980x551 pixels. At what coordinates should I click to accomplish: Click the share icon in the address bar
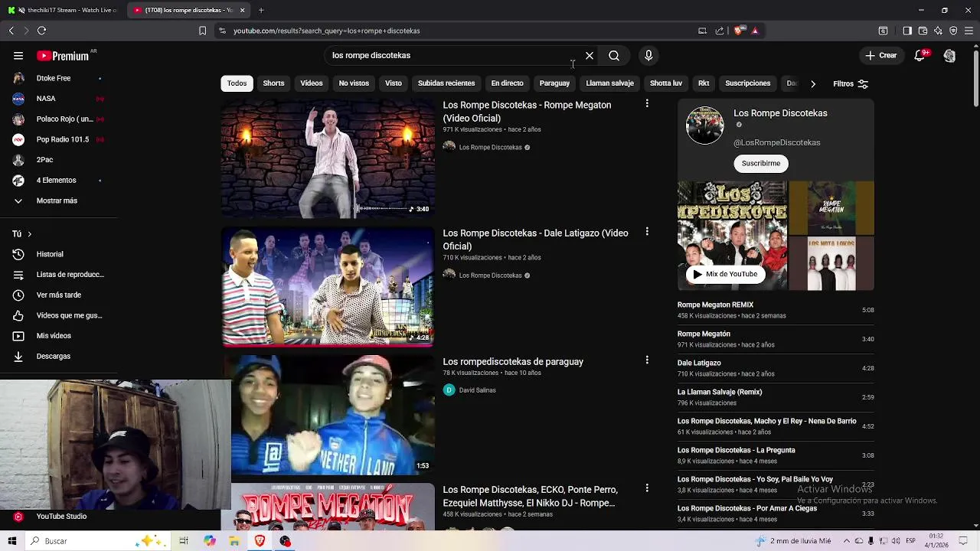pyautogui.click(x=720, y=31)
